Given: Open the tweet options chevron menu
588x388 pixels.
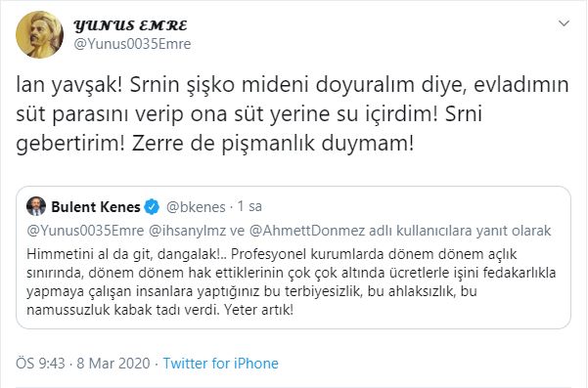Looking at the screenshot, I should point(564,24).
